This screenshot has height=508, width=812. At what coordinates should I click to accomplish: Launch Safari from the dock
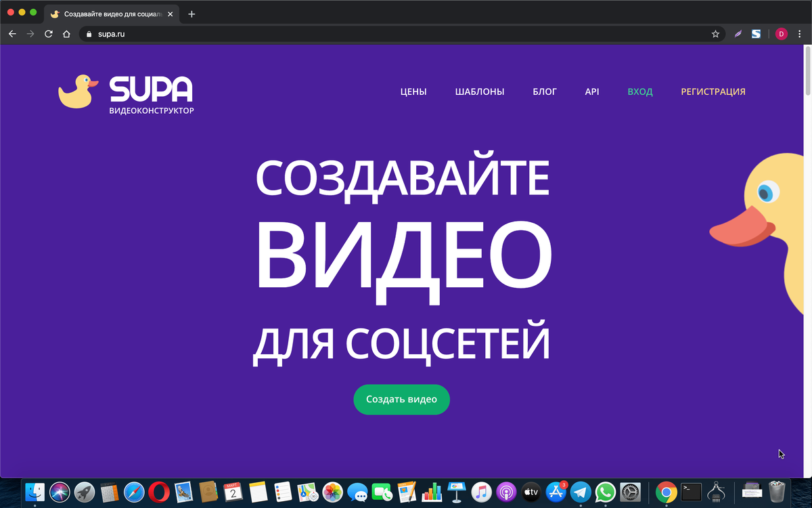tap(135, 492)
